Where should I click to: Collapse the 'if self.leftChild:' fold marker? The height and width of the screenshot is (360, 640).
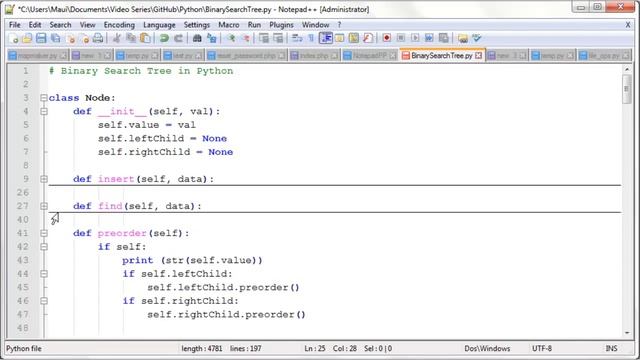44,274
